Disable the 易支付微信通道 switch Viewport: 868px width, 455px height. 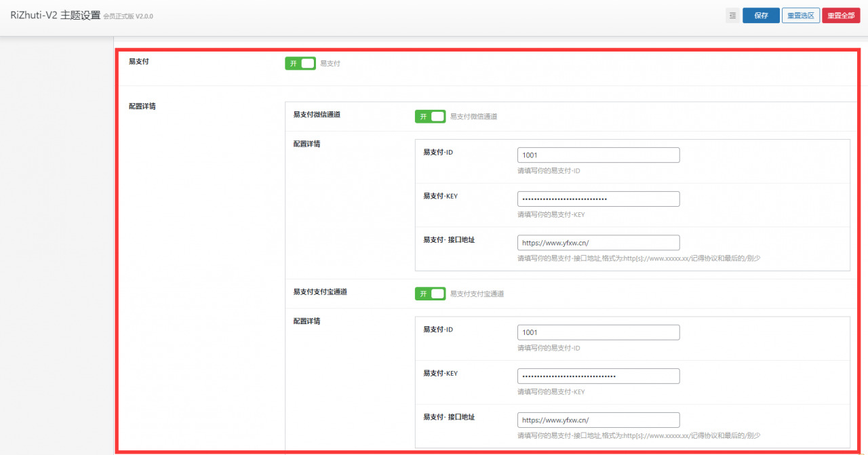tap(430, 117)
